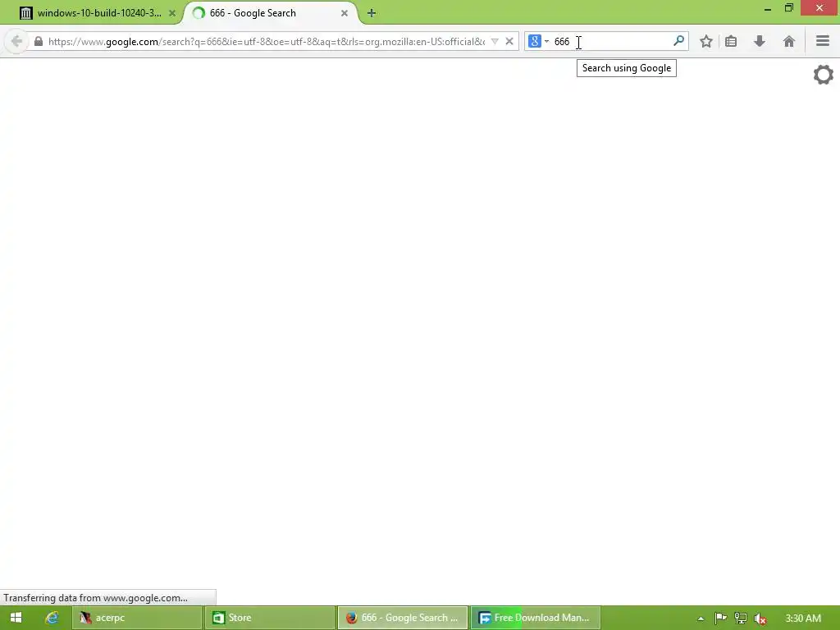Open the downloads arrow icon
The width and height of the screenshot is (840, 630).
(x=759, y=41)
